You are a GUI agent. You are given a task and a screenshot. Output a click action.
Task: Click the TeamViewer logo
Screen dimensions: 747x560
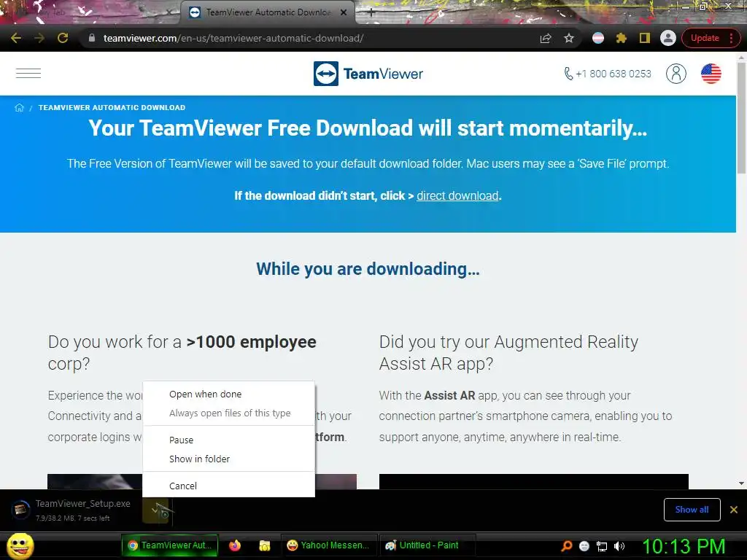pos(368,74)
